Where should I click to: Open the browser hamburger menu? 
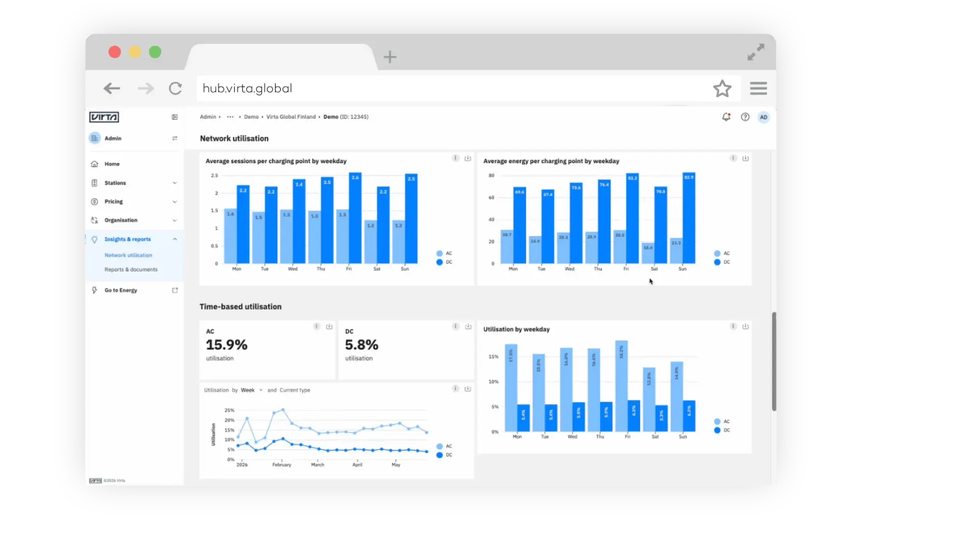758,89
